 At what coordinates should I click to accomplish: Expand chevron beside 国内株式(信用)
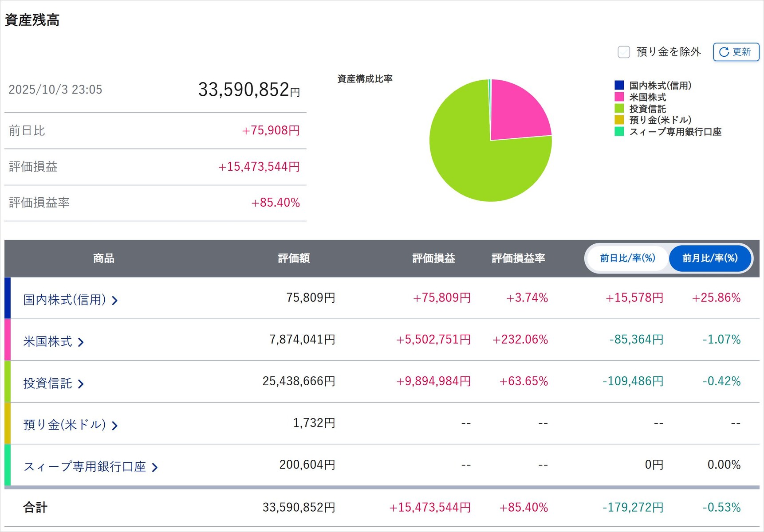click(115, 301)
